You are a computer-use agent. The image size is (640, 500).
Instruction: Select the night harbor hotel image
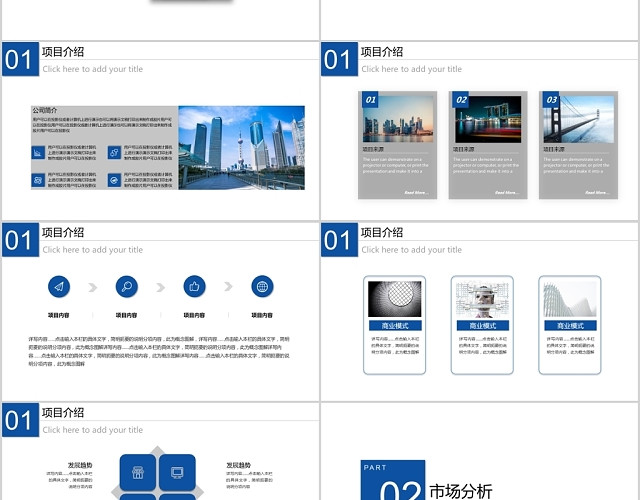pos(488,119)
